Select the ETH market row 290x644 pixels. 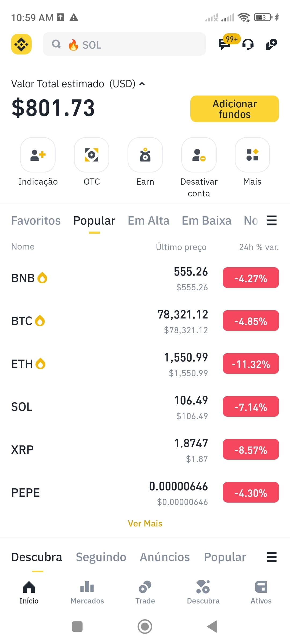click(x=145, y=364)
